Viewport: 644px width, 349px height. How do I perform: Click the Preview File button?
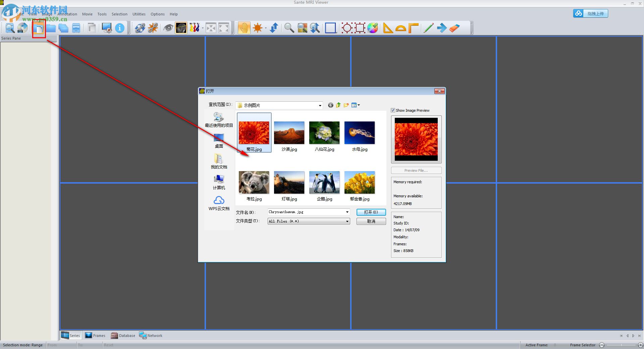pos(416,170)
